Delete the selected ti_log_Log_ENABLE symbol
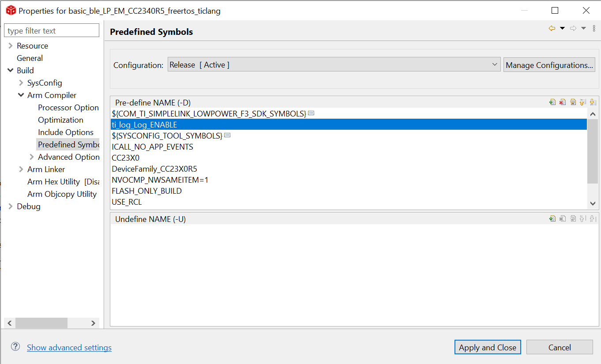601x364 pixels. tap(563, 102)
